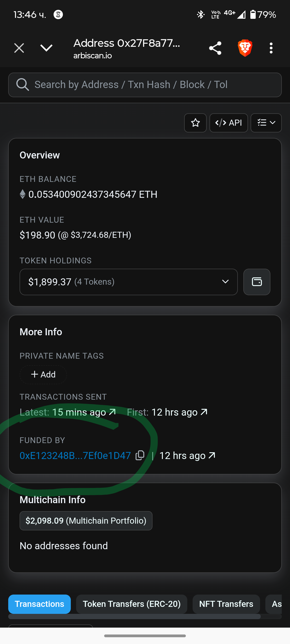Collapse the tab with down chevron
Viewport: 290px width, 644px height.
point(46,48)
